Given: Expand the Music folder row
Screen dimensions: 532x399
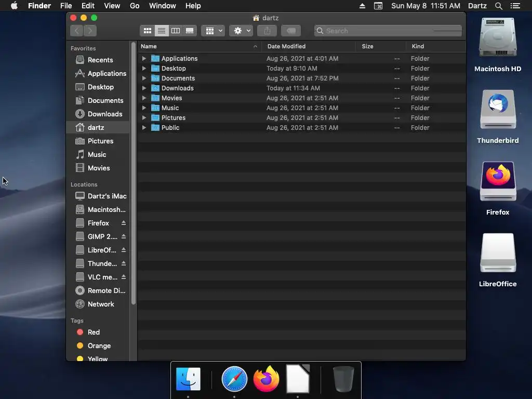Looking at the screenshot, I should tap(144, 108).
